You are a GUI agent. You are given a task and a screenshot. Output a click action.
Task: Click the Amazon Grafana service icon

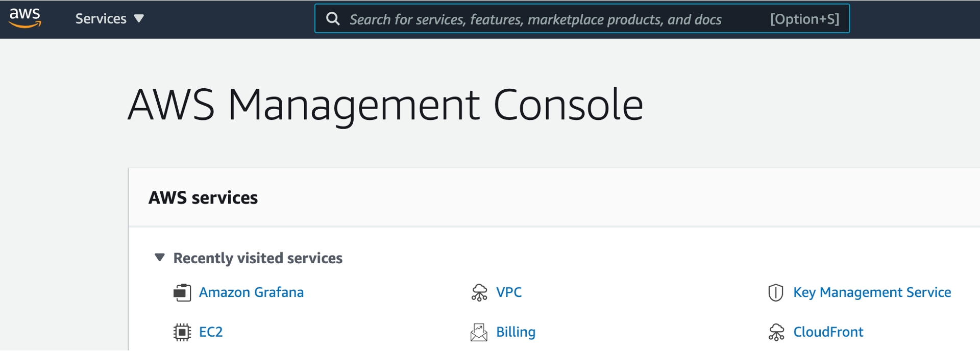point(182,292)
